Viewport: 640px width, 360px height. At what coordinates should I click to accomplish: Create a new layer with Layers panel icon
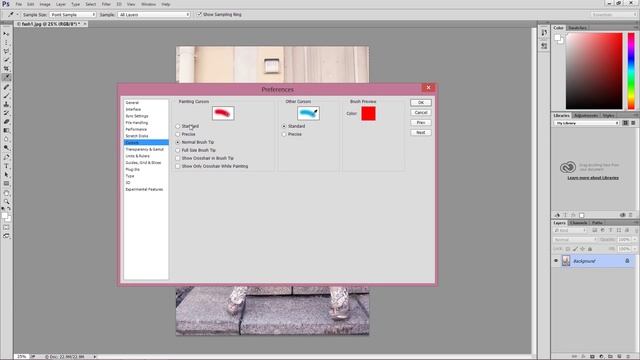620,356
